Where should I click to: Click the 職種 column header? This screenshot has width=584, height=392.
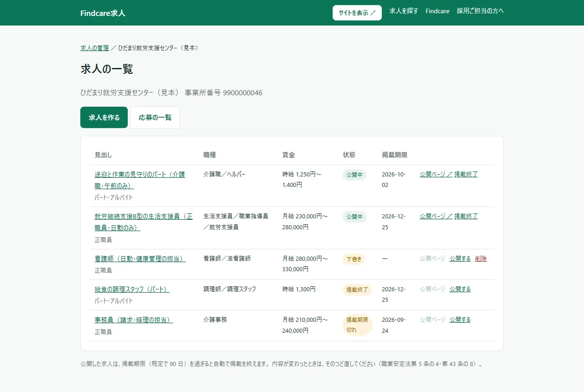point(209,155)
